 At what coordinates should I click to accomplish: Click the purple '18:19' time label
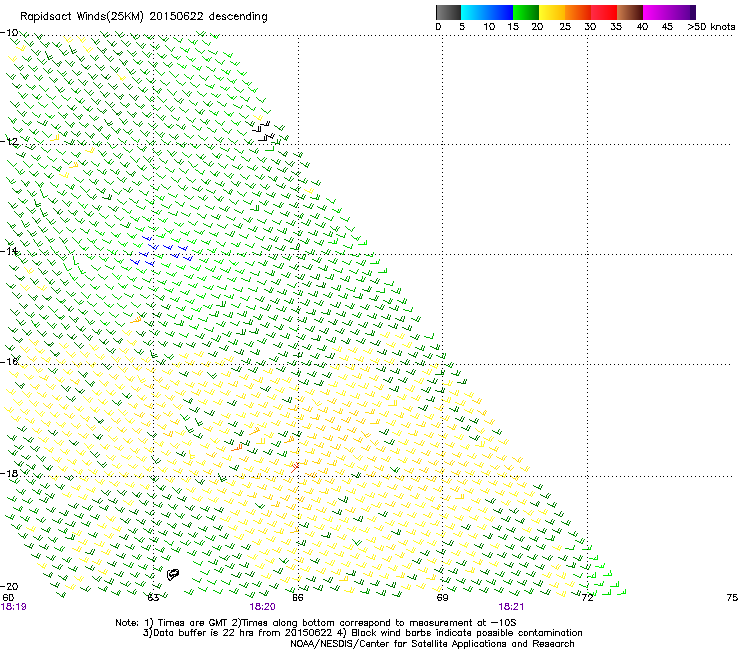(14, 607)
